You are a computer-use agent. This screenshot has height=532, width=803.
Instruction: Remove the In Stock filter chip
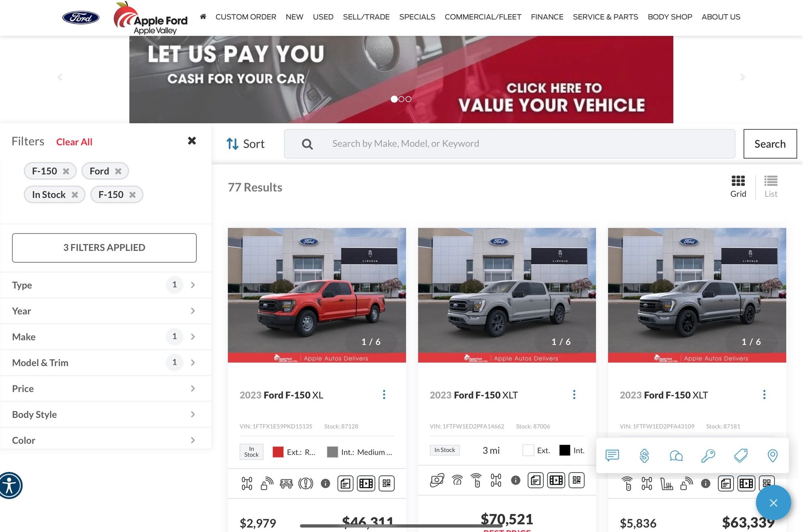click(75, 195)
